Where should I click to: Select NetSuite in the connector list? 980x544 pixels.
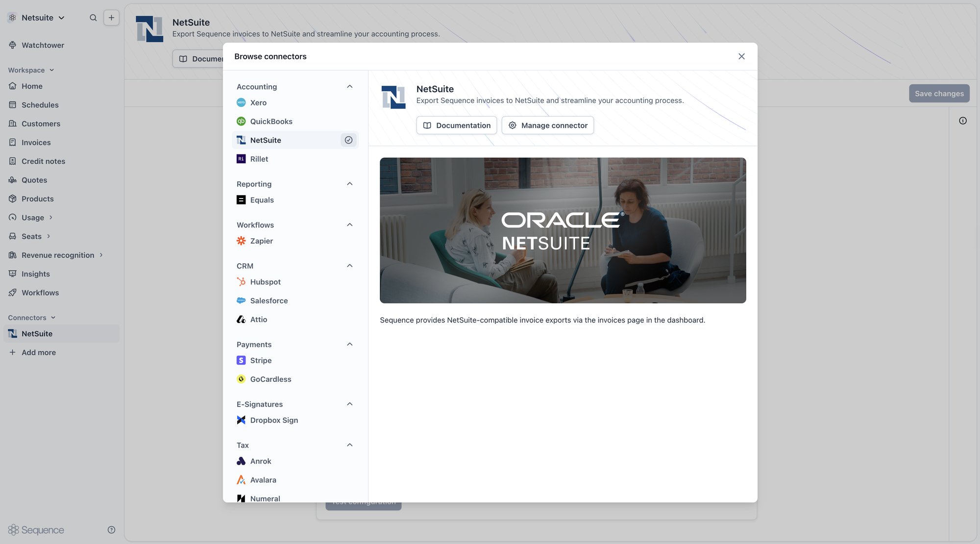pos(295,140)
